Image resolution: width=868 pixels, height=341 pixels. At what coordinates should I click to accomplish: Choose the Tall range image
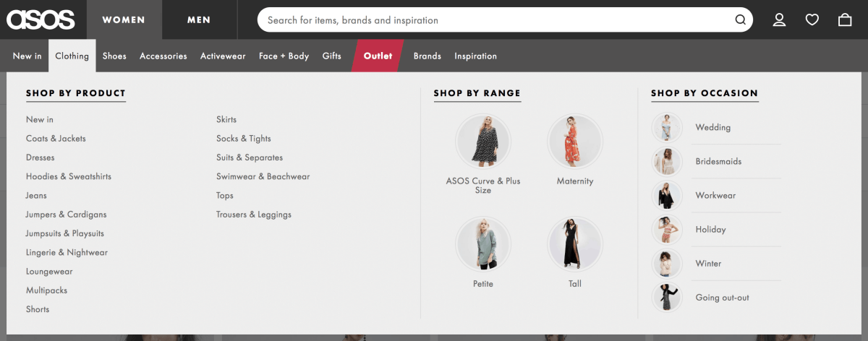click(575, 244)
